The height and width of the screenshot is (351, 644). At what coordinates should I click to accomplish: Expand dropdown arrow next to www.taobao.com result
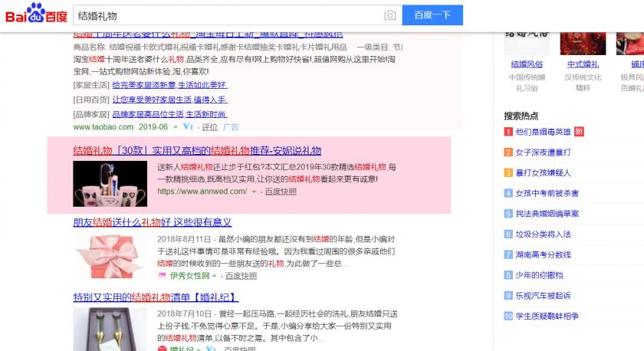tap(176, 126)
